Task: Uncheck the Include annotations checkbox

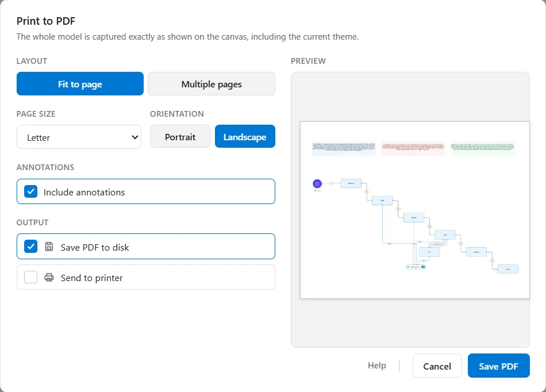Action: pos(30,191)
